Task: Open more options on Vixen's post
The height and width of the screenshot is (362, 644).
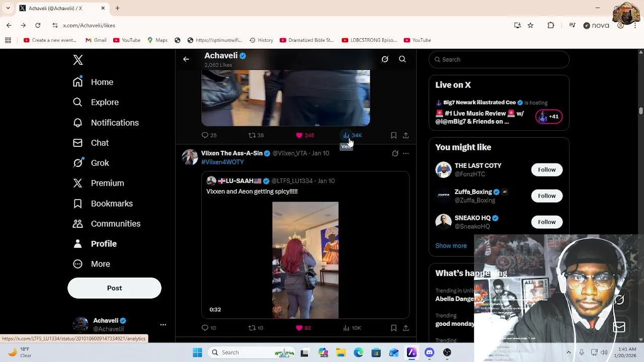Action: (406, 153)
